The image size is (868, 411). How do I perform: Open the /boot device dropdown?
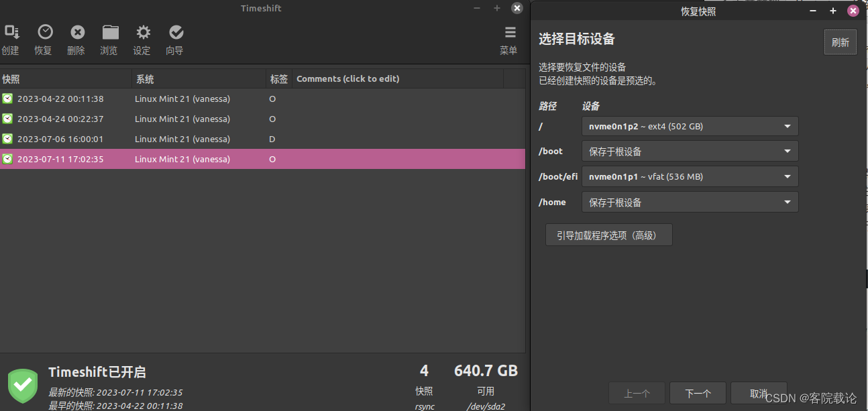pos(690,152)
